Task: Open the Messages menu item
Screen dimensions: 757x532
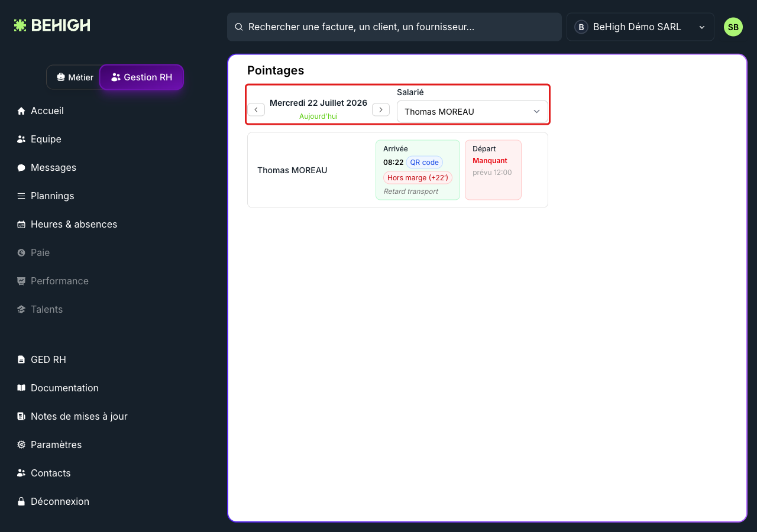Action: pyautogui.click(x=53, y=168)
